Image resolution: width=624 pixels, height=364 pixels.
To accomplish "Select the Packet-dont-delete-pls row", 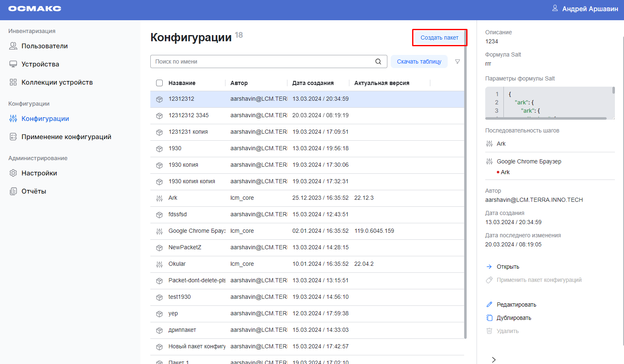I will pyautogui.click(x=197, y=281).
